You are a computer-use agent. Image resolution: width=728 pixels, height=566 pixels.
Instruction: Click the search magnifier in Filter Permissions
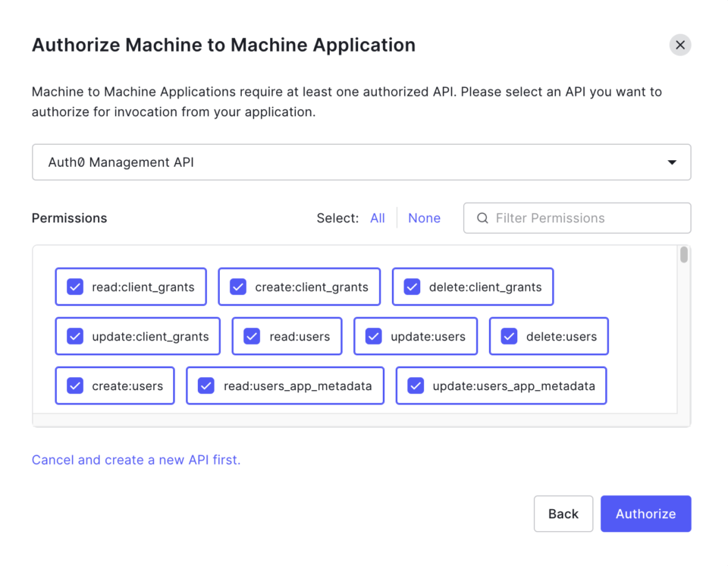(x=482, y=218)
